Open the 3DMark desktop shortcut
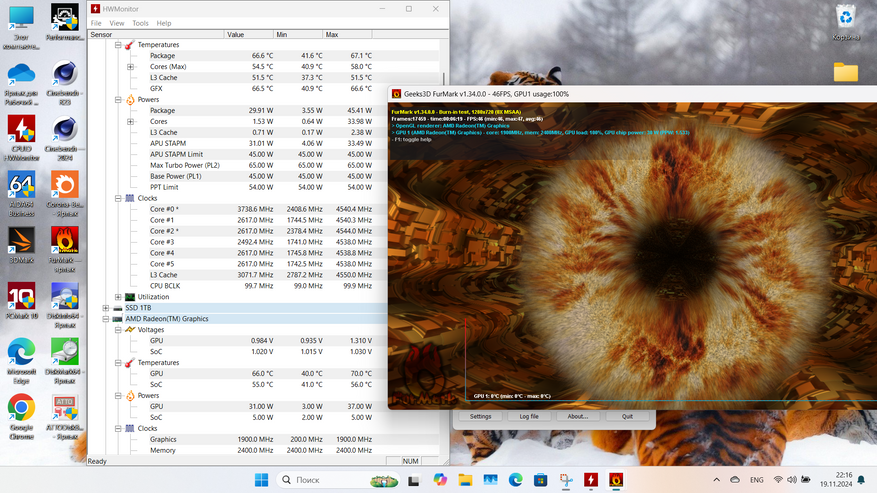 pos(21,245)
